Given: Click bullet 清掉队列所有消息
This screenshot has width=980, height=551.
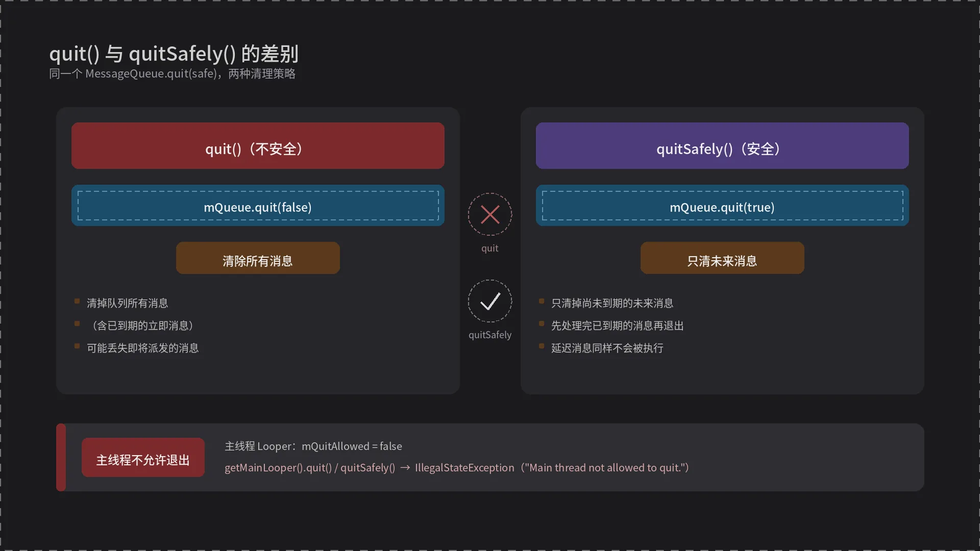Looking at the screenshot, I should tap(127, 303).
